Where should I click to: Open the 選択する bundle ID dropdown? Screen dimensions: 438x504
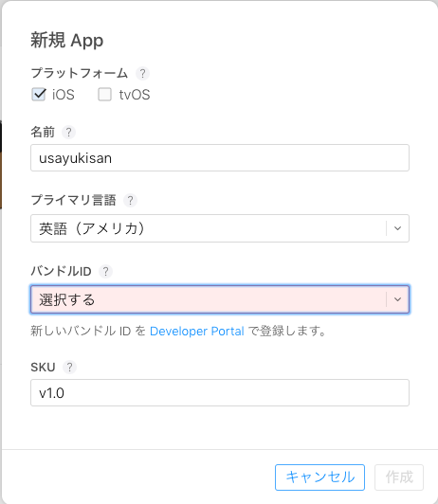(x=220, y=299)
